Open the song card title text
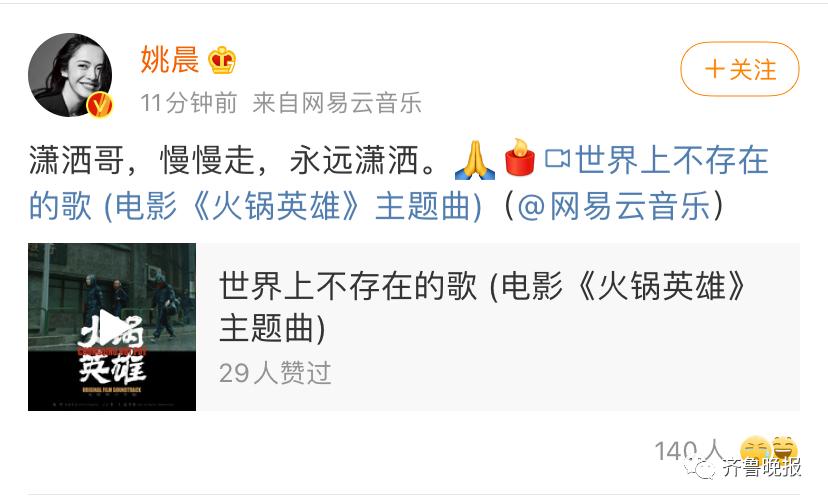This screenshot has width=828, height=503. [482, 307]
